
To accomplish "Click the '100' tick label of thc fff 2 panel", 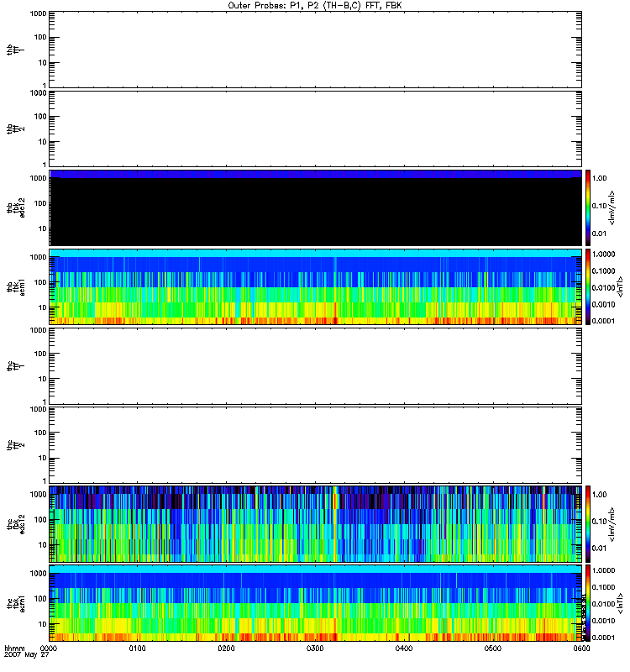I will point(40,433).
